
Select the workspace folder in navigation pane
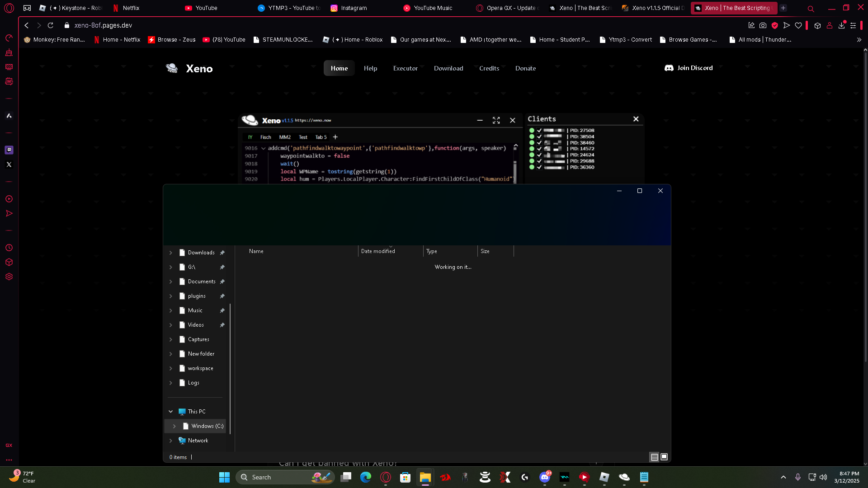pos(200,368)
